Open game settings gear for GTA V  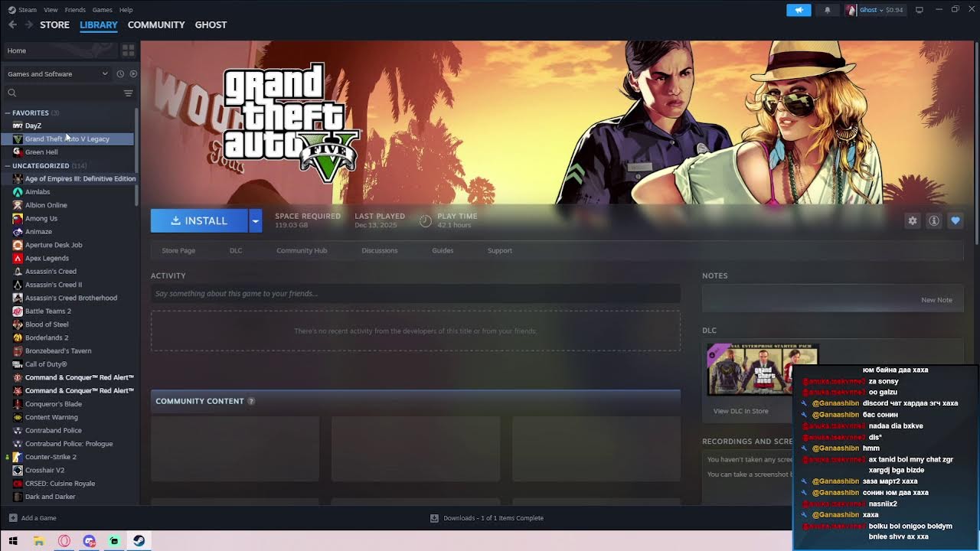tap(913, 220)
